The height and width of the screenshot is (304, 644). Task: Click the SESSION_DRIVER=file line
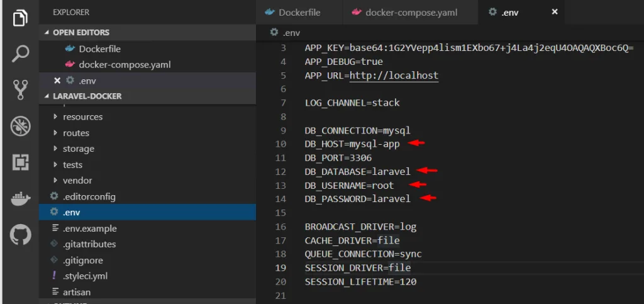tap(358, 268)
